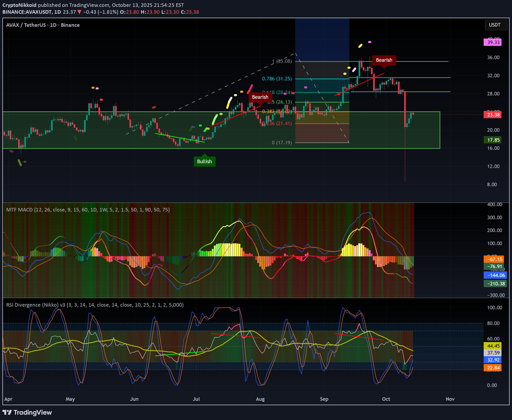
Task: Open the USDT currency selector
Action: (496, 25)
